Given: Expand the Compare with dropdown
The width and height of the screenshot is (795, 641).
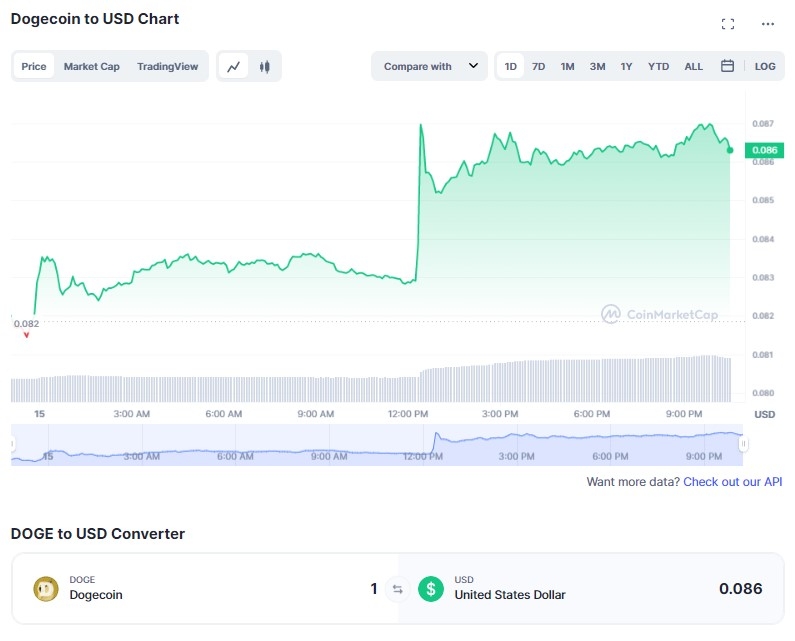Looking at the screenshot, I should [429, 66].
